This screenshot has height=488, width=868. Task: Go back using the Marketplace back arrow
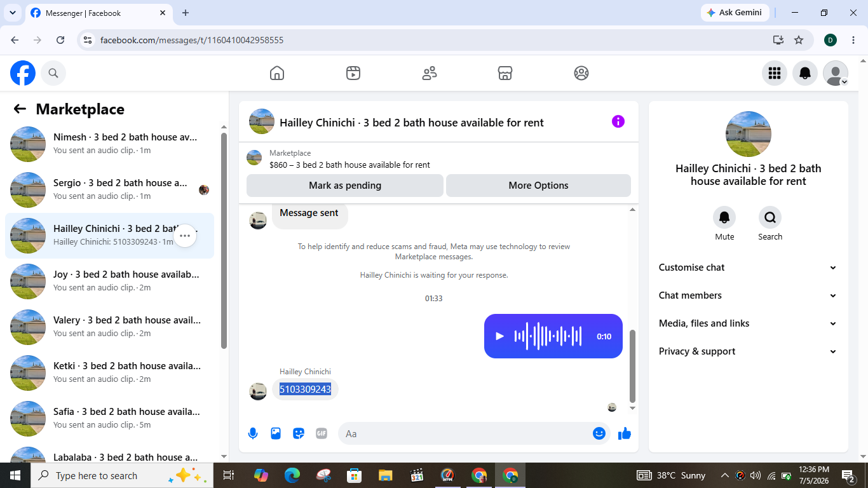pos(20,109)
